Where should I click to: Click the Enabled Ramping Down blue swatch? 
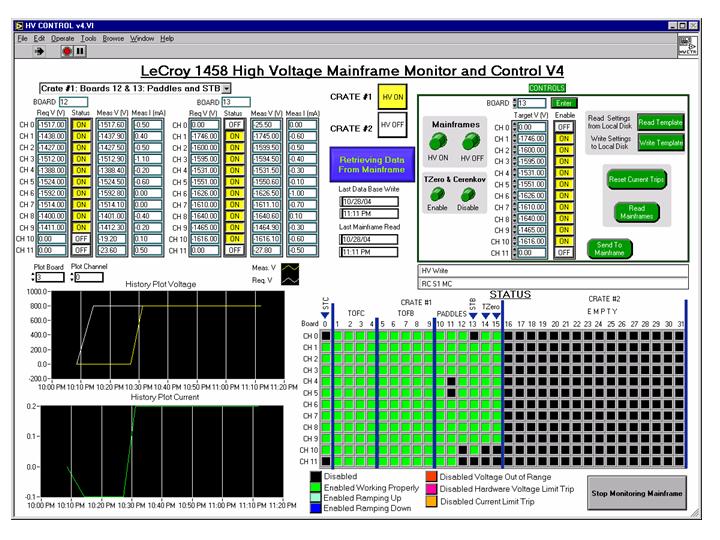315,508
